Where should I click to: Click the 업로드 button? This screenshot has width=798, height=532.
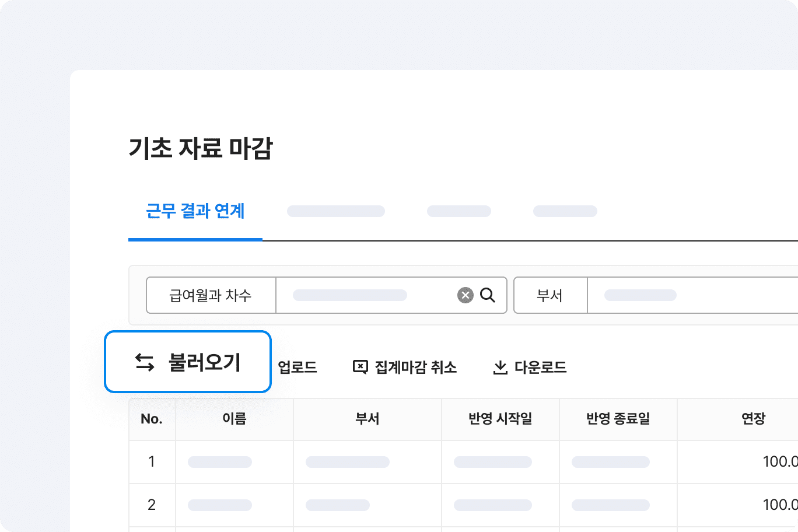pos(297,367)
